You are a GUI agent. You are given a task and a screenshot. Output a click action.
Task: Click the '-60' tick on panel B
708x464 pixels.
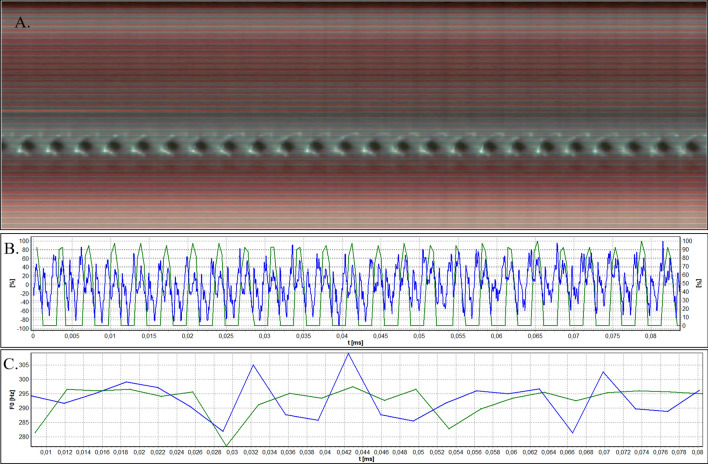coord(25,311)
